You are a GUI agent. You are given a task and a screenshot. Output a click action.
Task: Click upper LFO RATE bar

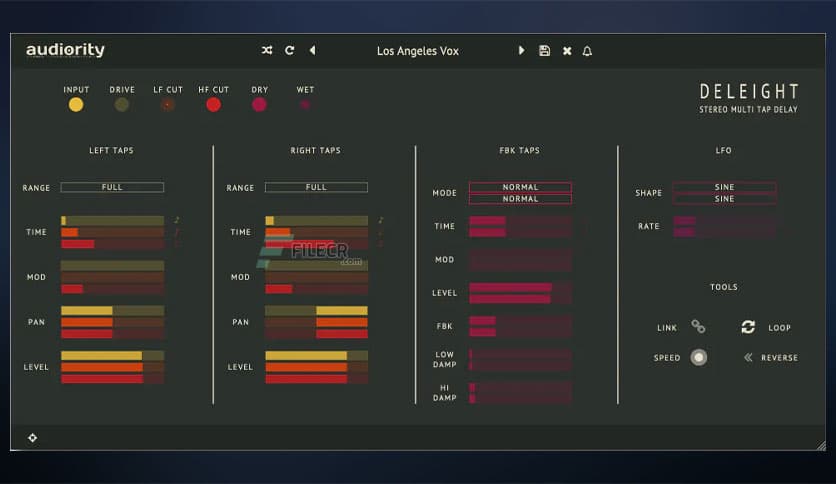pyautogui.click(x=725, y=221)
